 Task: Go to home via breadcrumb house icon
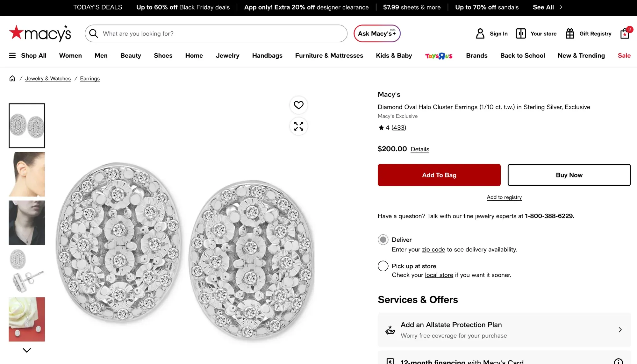[x=12, y=78]
